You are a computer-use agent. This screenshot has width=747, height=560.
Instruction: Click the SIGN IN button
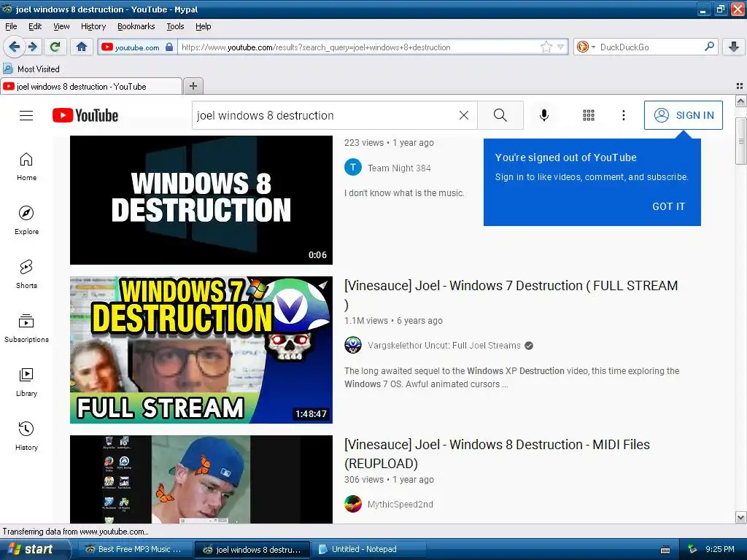click(x=683, y=115)
